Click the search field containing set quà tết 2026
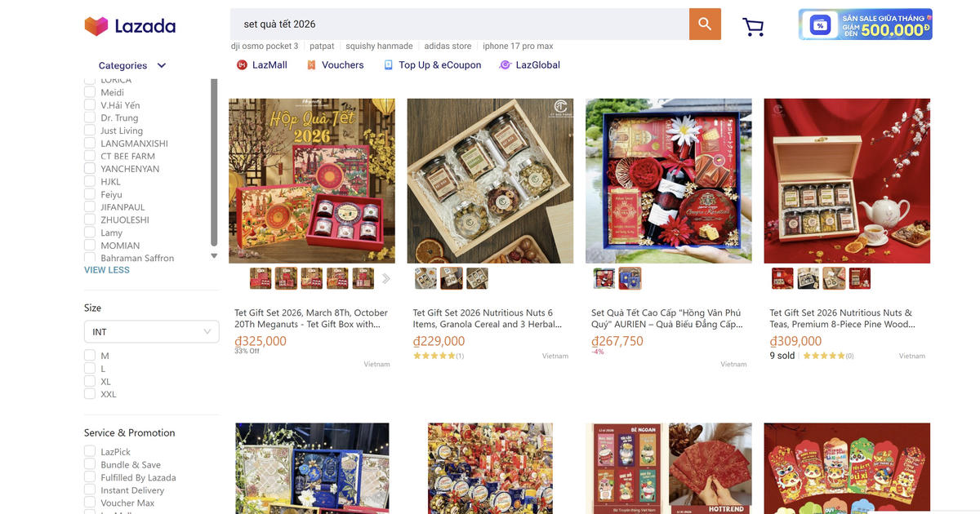Viewport: 980px width, 514px height. [x=460, y=24]
